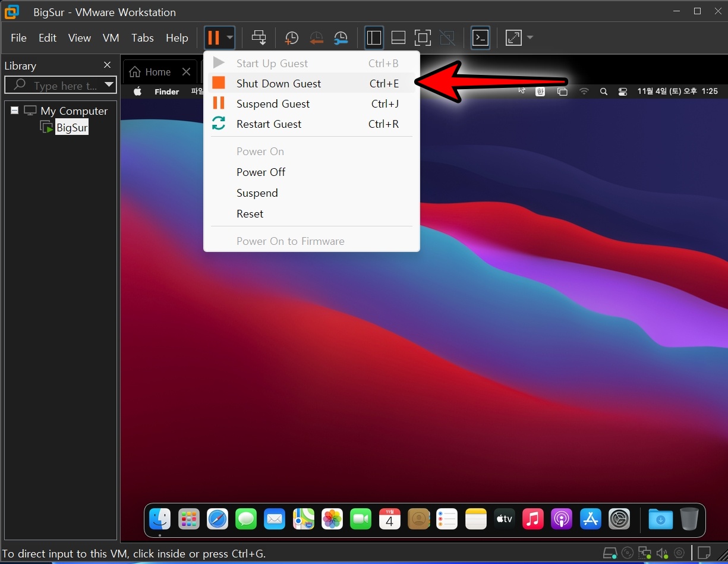728x564 pixels.
Task: Toggle the thumbnail bar view button
Action: click(x=398, y=38)
